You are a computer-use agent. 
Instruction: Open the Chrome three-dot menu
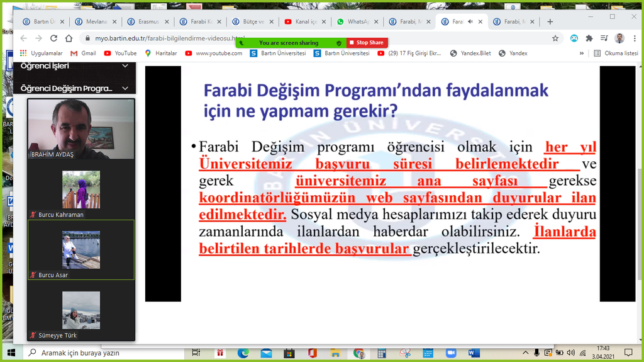point(635,38)
